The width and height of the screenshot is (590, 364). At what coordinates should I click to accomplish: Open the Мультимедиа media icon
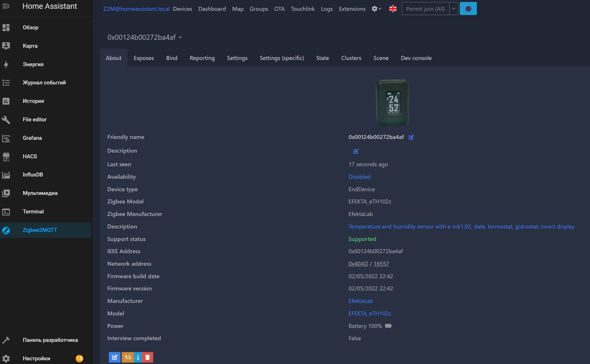pyautogui.click(x=6, y=193)
